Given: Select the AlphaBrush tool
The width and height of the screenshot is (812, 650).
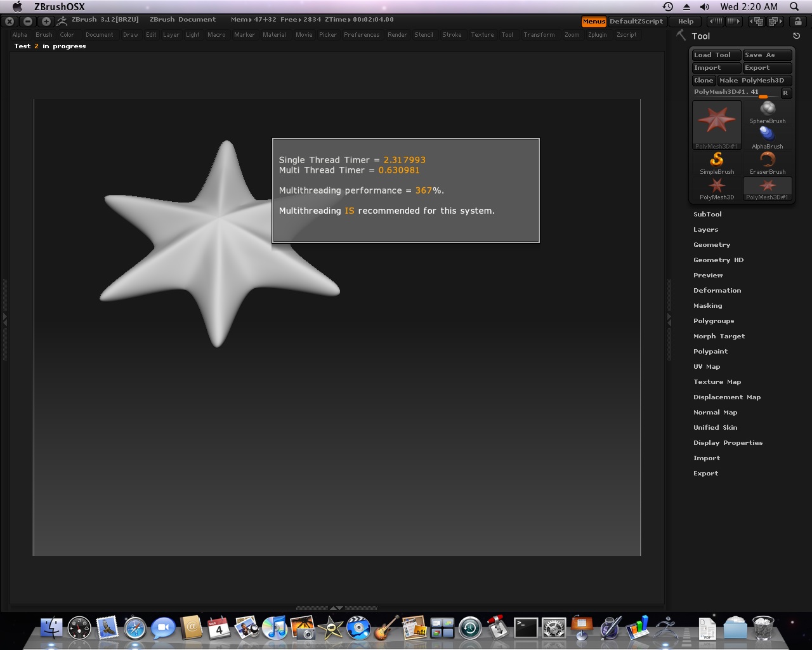Looking at the screenshot, I should point(768,137).
